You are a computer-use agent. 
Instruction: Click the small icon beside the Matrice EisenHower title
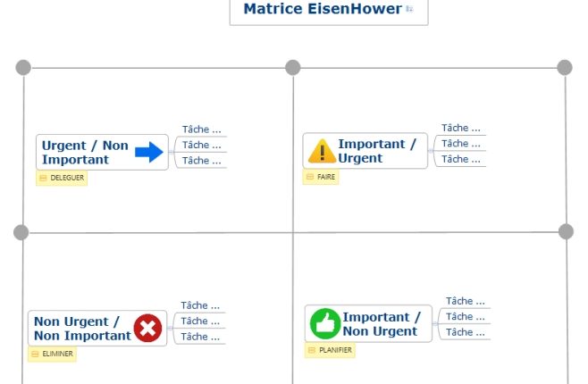coord(410,9)
